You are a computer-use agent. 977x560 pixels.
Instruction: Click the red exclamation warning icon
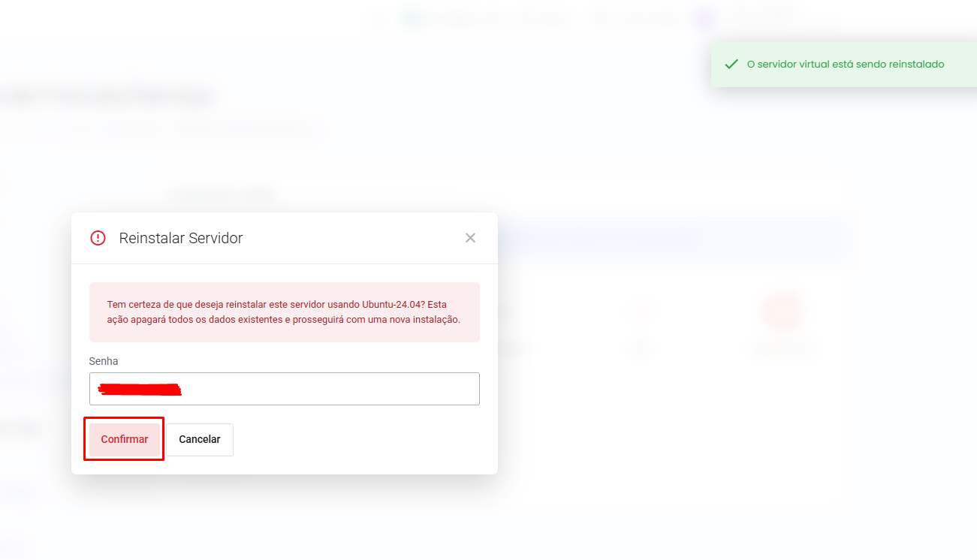click(98, 238)
